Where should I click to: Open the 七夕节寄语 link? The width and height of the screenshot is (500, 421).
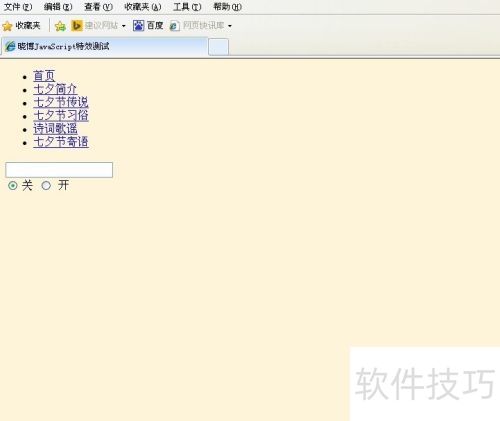pos(61,142)
